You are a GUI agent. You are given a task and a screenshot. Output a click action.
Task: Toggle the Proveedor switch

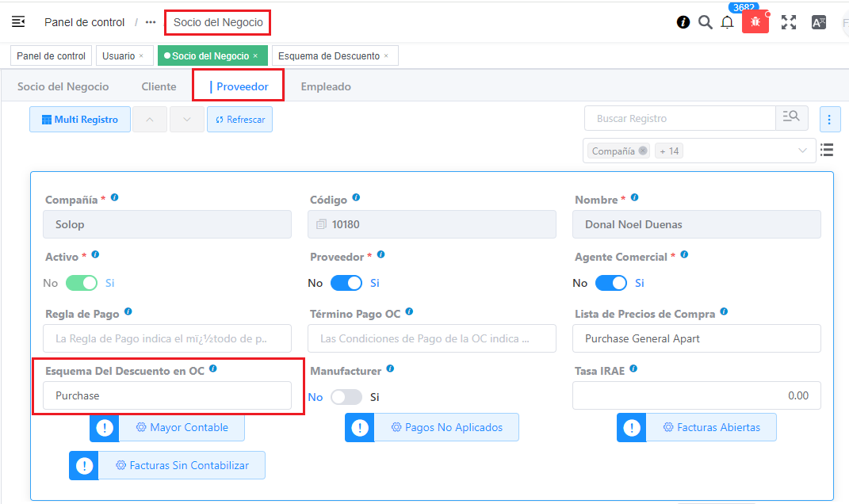tap(346, 283)
